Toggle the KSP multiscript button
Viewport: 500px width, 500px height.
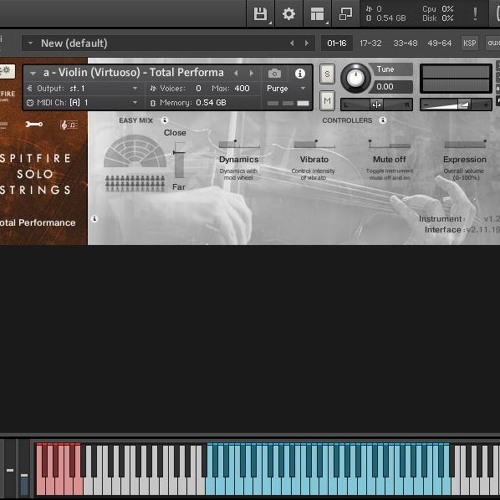coord(469,43)
